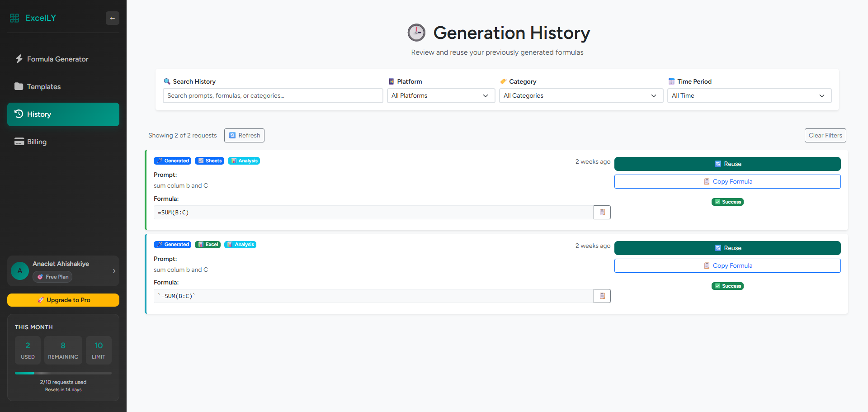Click the Analysis badge on the first request

click(x=244, y=161)
